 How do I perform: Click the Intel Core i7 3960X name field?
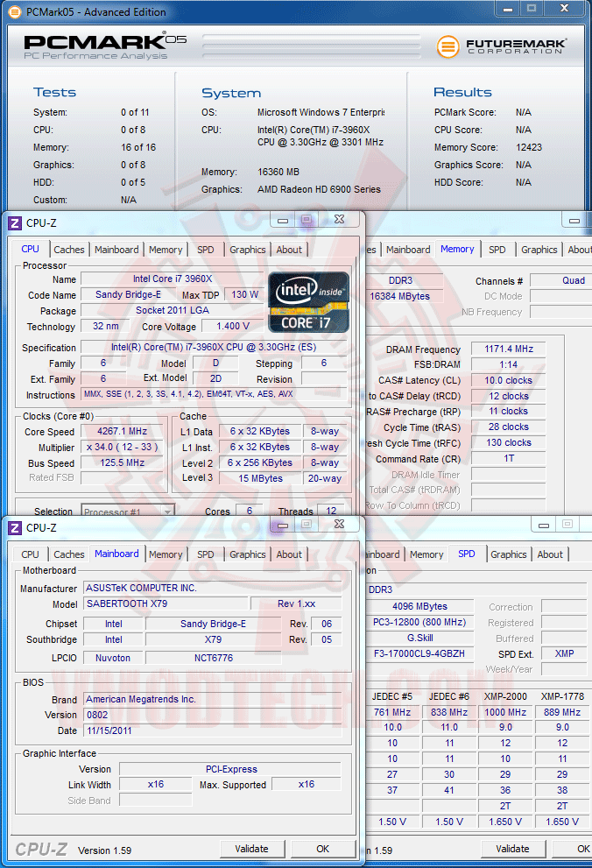click(173, 279)
